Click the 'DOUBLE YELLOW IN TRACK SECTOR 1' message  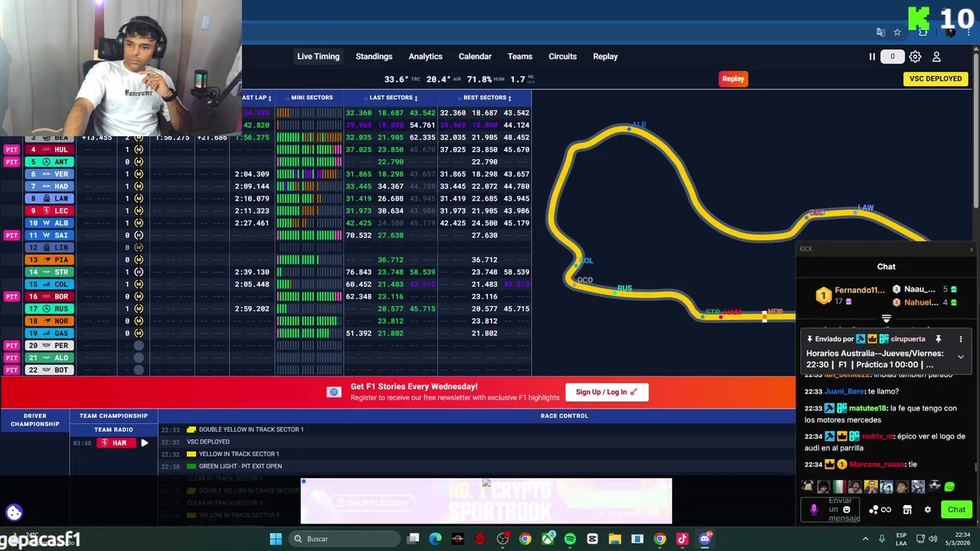pos(251,429)
